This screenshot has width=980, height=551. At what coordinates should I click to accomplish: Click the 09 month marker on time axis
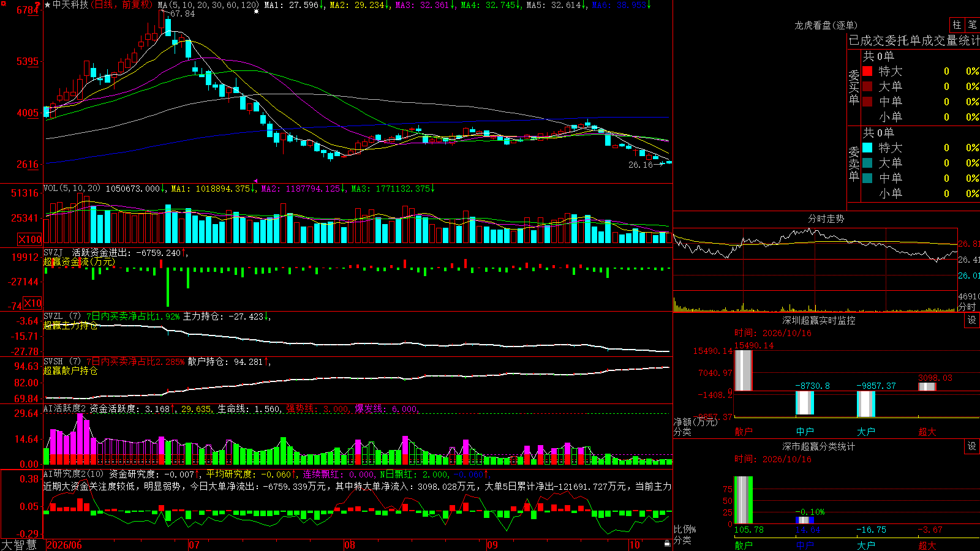pos(492,545)
